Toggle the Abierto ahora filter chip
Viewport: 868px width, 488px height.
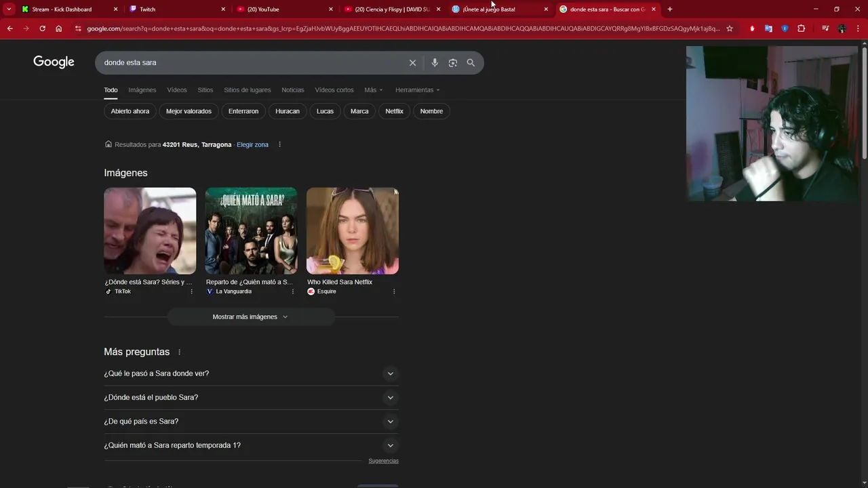130,111
